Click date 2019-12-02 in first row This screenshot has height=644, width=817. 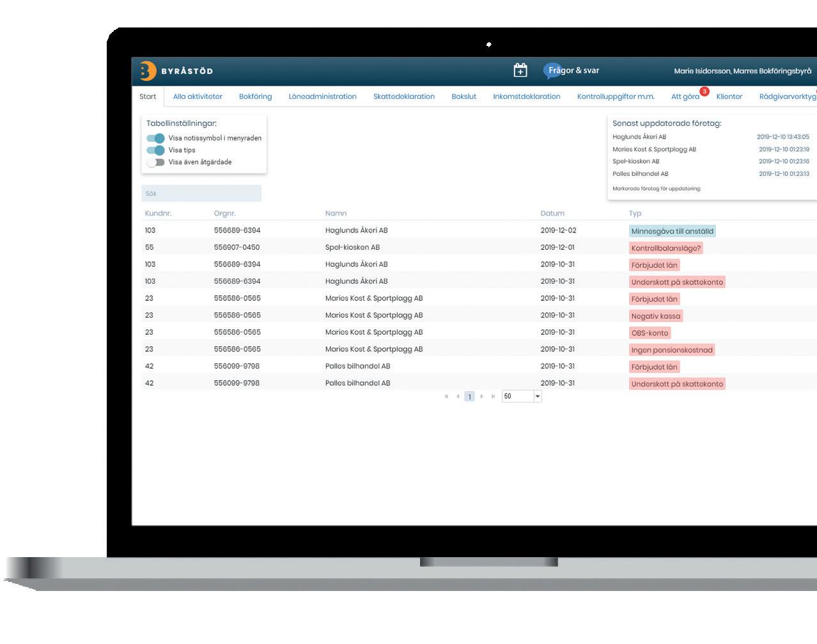[x=558, y=230]
